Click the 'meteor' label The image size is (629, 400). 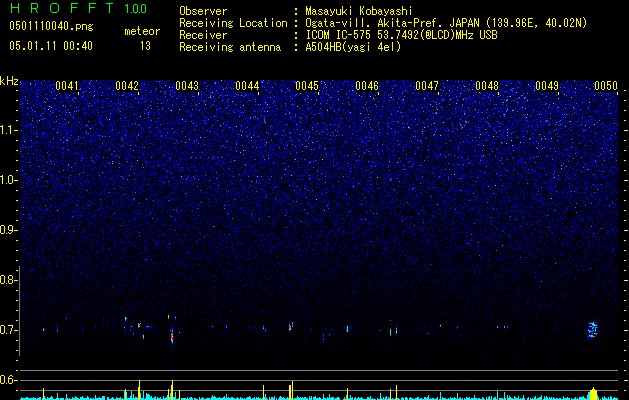(x=142, y=31)
